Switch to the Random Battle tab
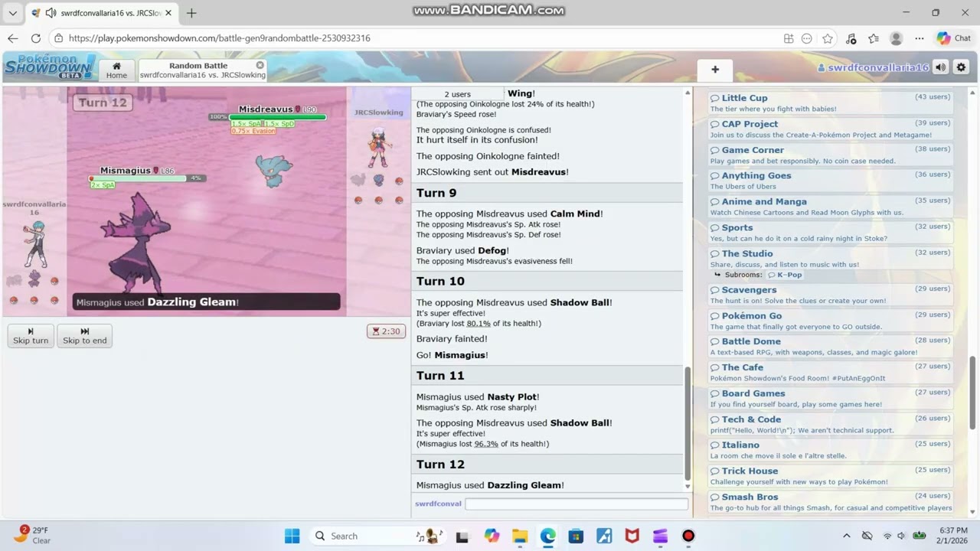Viewport: 980px width, 551px height. pos(202,70)
